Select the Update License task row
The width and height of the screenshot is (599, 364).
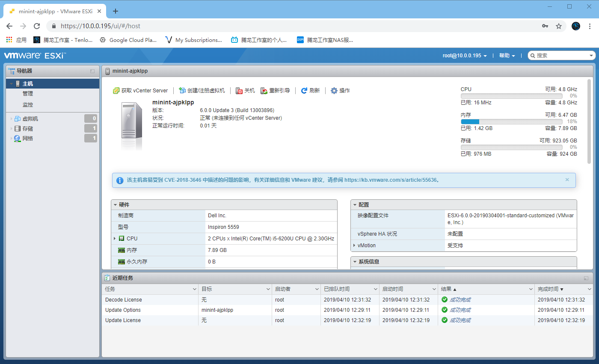pos(347,320)
